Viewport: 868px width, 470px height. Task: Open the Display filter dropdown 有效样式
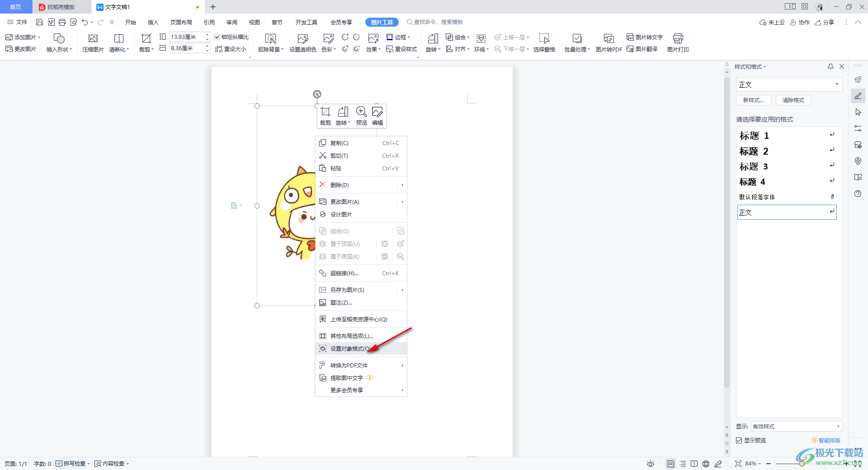pos(796,427)
